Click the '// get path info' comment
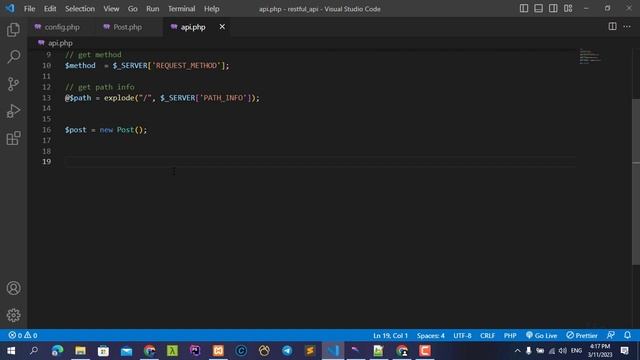This screenshot has width=640, height=360. coord(100,87)
